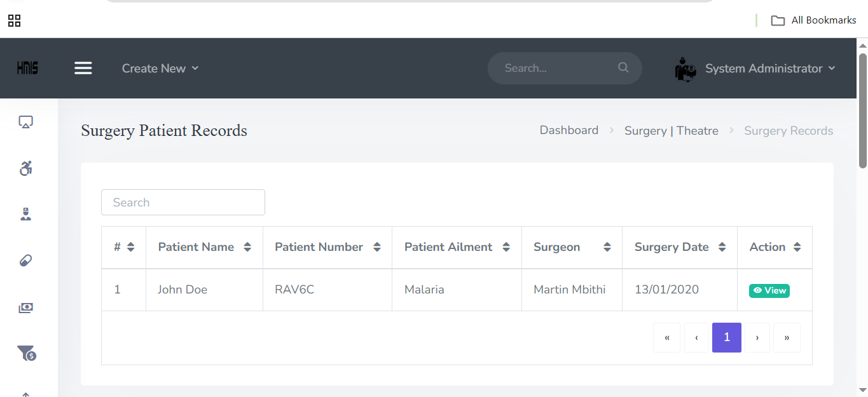
Task: Click the hamburger menu to collapse sidebar
Action: coord(83,68)
